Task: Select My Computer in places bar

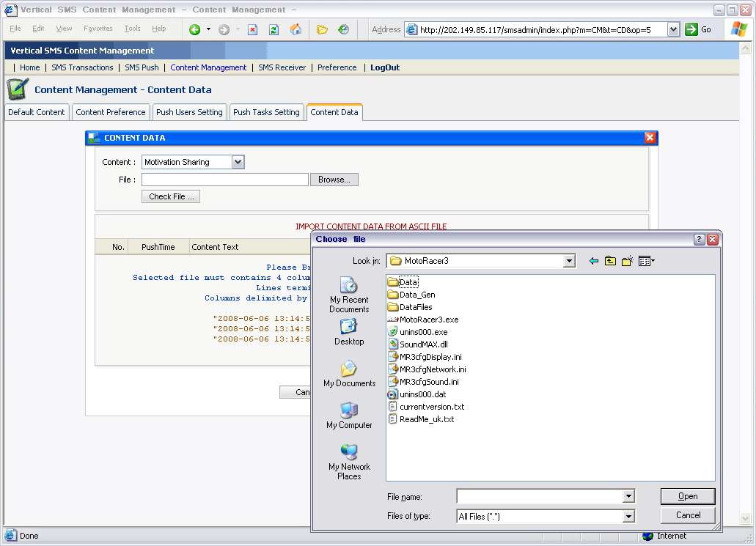Action: [x=349, y=415]
